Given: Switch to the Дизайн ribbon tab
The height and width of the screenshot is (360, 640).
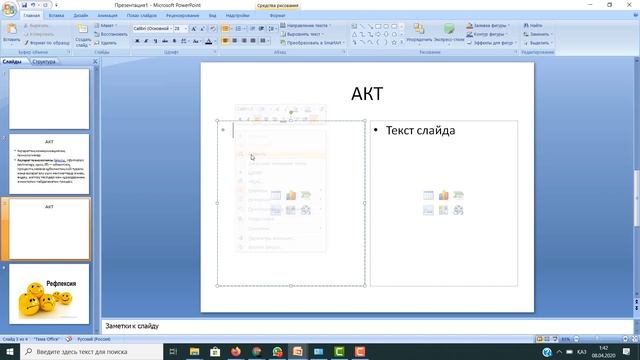Looking at the screenshot, I should click(81, 16).
